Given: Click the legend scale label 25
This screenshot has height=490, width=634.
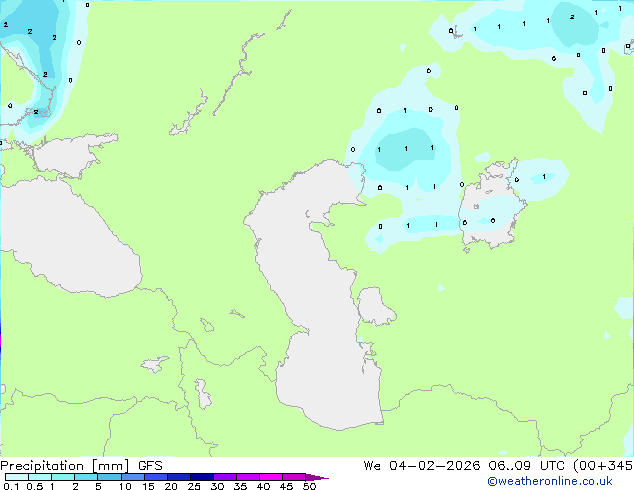Looking at the screenshot, I should pyautogui.click(x=194, y=486).
